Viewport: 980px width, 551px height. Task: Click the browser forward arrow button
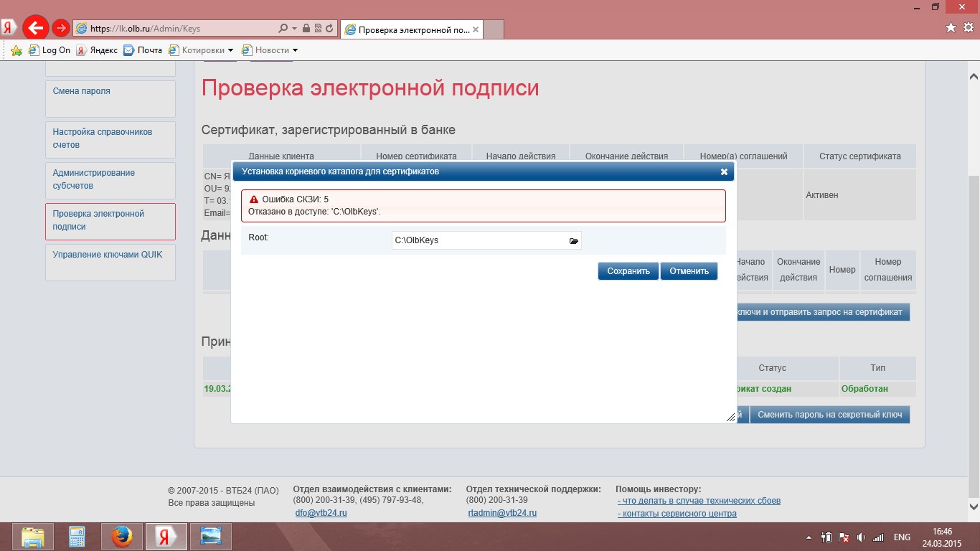pyautogui.click(x=61, y=28)
